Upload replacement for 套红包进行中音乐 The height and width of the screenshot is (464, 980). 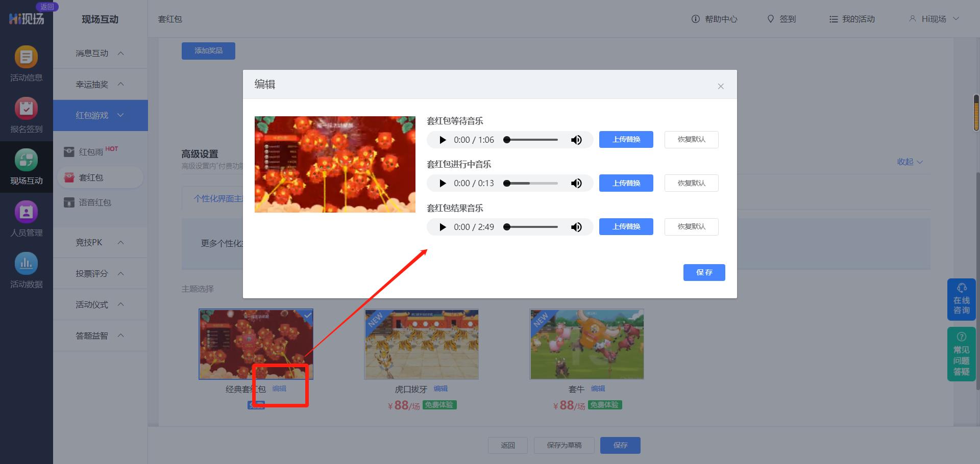point(626,183)
